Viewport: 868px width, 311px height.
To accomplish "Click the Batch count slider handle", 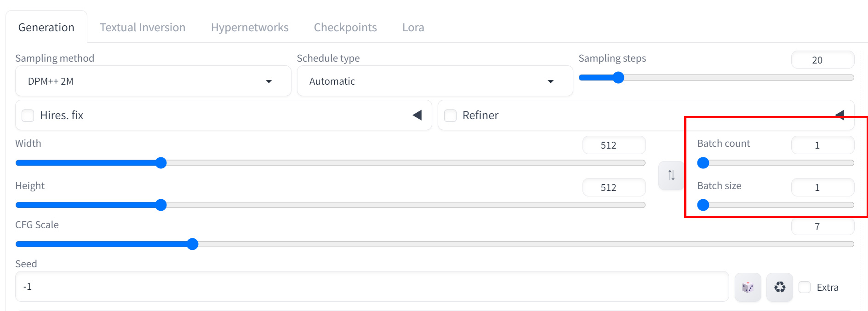I will tap(703, 163).
